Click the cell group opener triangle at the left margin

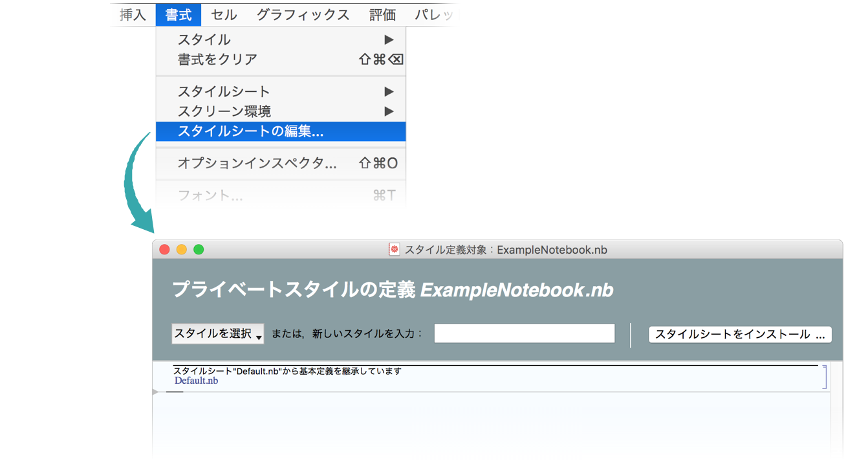click(x=155, y=392)
